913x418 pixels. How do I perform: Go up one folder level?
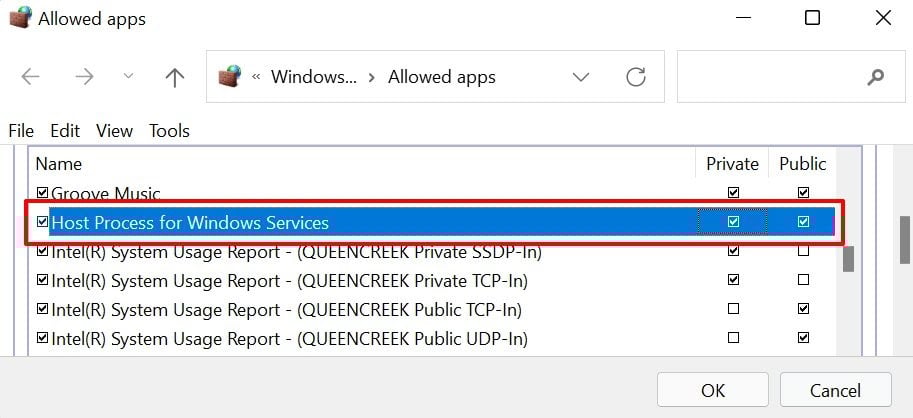point(175,77)
